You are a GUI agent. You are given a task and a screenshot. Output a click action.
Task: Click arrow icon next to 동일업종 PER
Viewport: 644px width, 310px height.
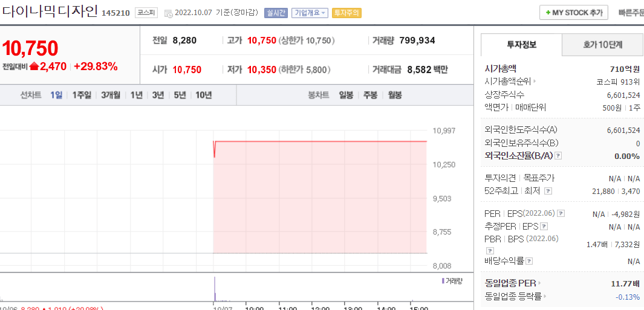539,283
